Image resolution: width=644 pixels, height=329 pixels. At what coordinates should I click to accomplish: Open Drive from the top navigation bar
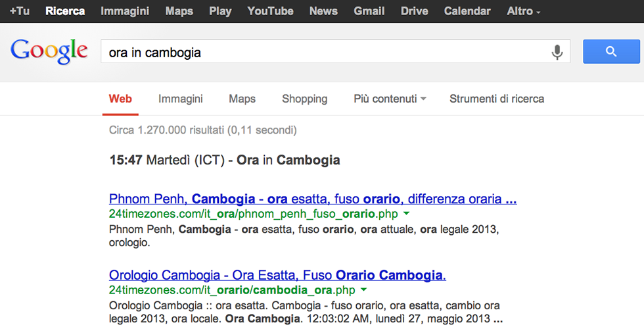point(414,11)
